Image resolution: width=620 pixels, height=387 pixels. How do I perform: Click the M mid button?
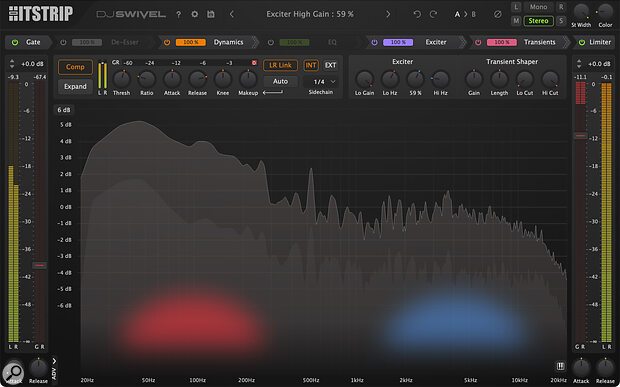click(516, 21)
